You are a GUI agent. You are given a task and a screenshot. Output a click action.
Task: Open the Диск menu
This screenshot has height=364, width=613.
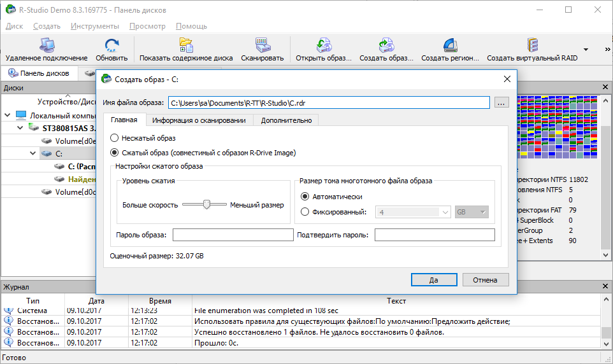click(x=15, y=26)
